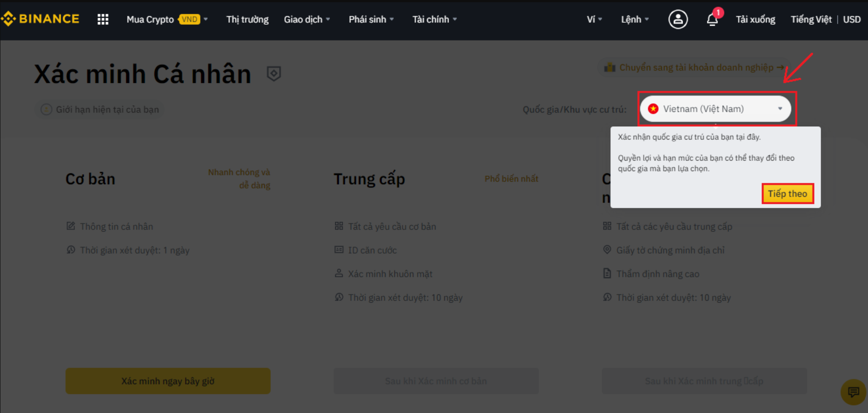The image size is (868, 413).
Task: Open the user profile account icon
Action: [678, 19]
